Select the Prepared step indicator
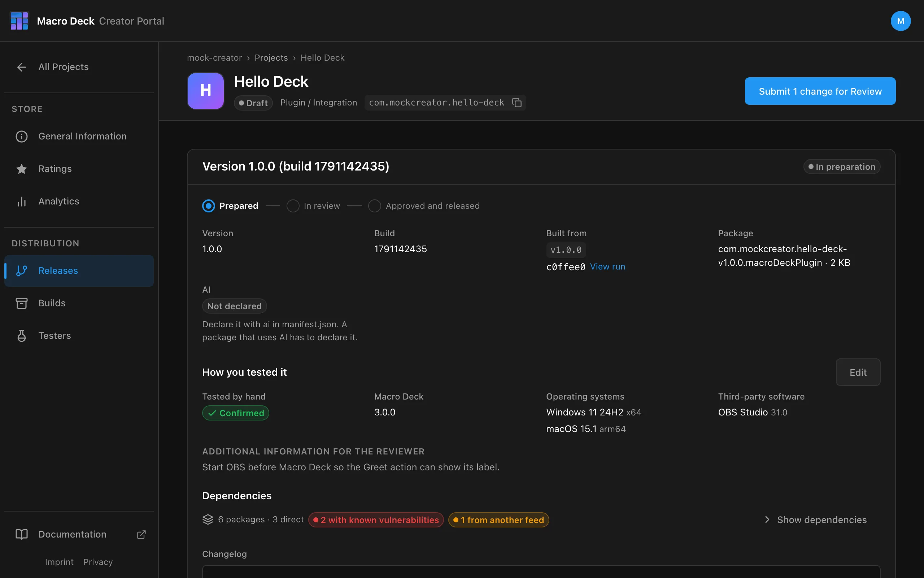 point(209,206)
